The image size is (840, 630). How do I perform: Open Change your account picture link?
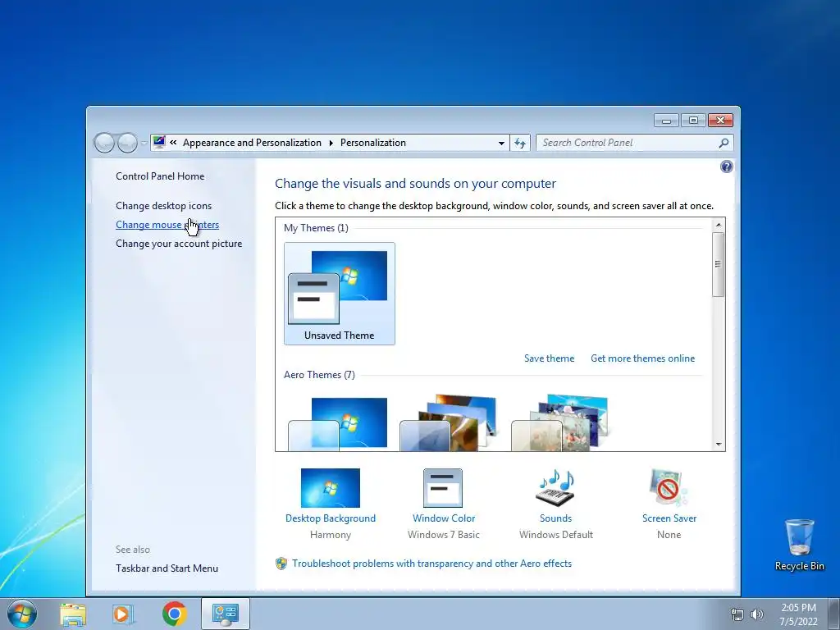pyautogui.click(x=178, y=244)
